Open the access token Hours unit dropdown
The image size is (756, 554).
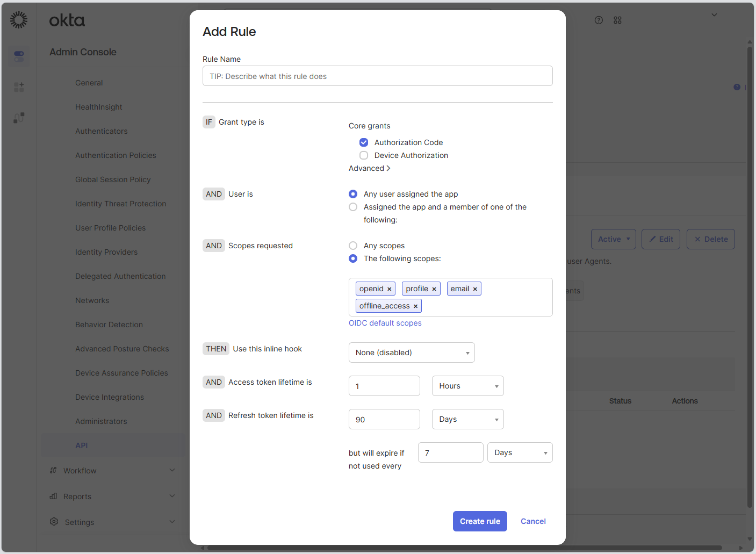(468, 386)
